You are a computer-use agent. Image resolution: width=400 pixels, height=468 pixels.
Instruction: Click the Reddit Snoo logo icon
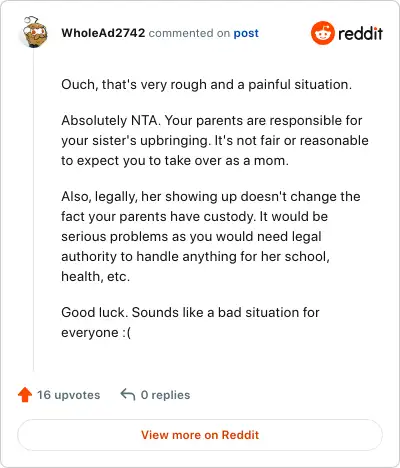pyautogui.click(x=322, y=33)
